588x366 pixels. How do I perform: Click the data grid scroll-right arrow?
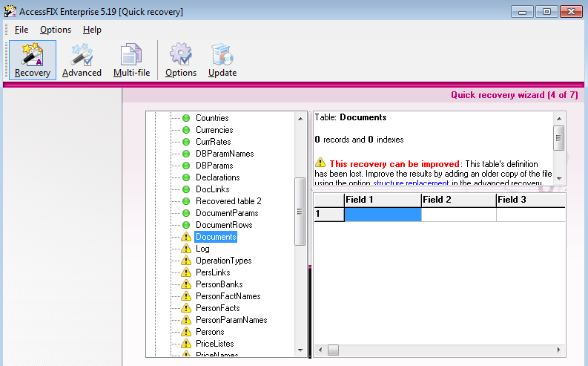click(559, 350)
